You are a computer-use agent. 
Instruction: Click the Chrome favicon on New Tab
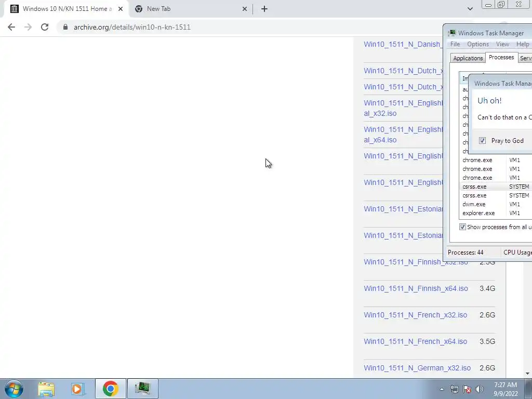tap(138, 9)
